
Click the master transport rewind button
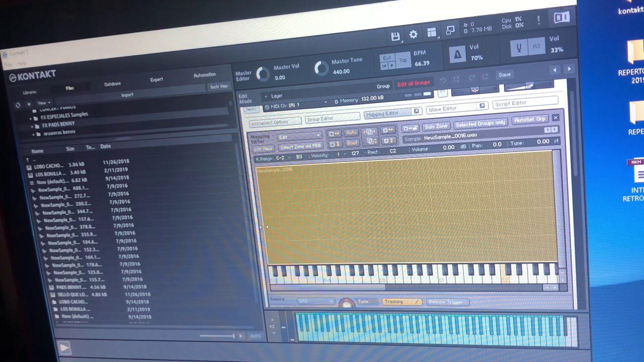384,66
